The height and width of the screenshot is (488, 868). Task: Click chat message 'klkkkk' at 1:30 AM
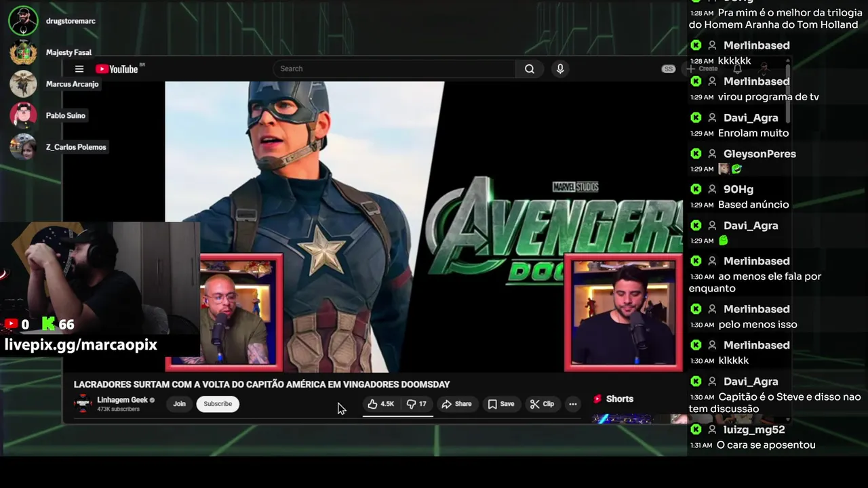coord(733,361)
